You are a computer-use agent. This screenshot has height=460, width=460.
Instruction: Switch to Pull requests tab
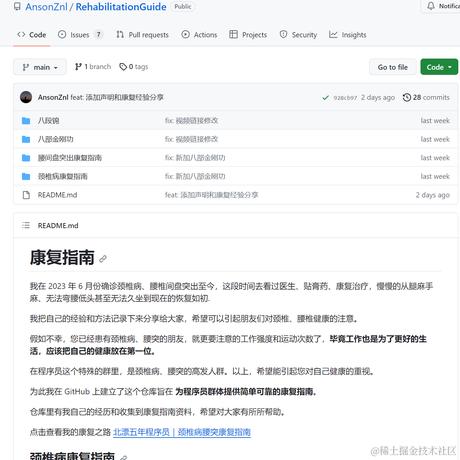coord(142,35)
